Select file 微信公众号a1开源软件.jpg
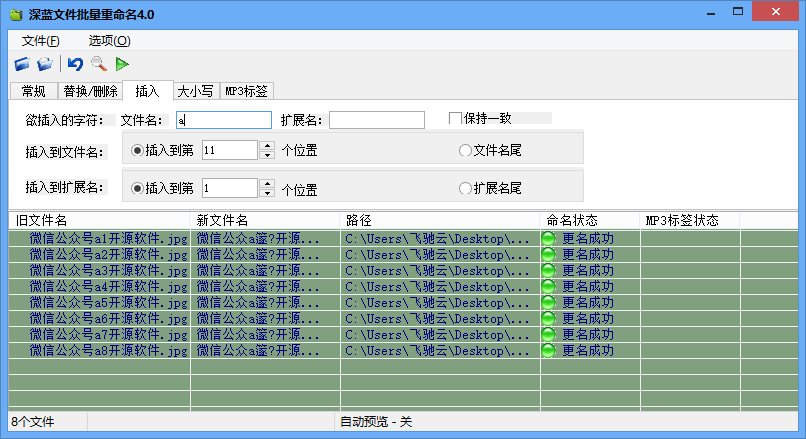The height and width of the screenshot is (439, 806). point(108,239)
